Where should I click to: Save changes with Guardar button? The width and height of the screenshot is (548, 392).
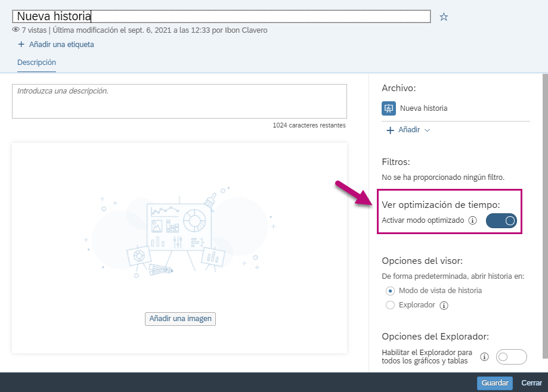click(495, 383)
